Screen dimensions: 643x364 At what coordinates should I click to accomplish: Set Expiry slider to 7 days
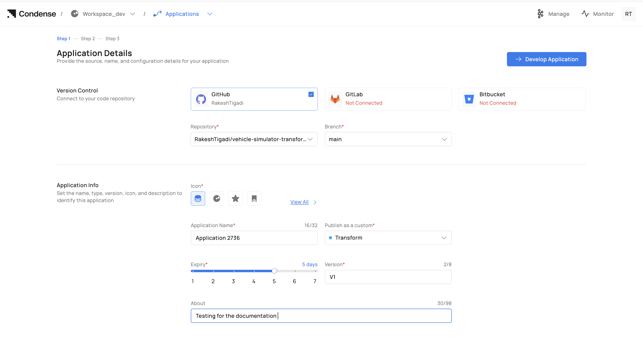pyautogui.click(x=315, y=271)
